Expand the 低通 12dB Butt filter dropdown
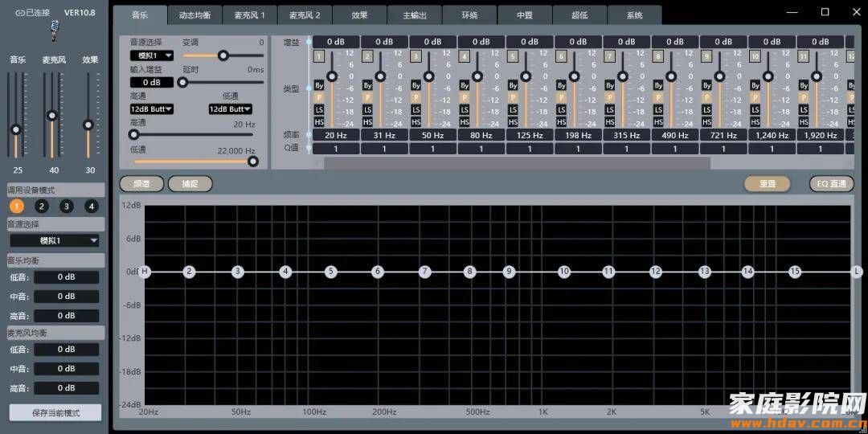 click(231, 108)
